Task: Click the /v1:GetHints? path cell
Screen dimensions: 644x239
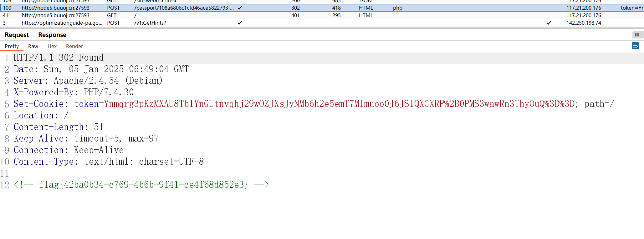Action: point(150,23)
